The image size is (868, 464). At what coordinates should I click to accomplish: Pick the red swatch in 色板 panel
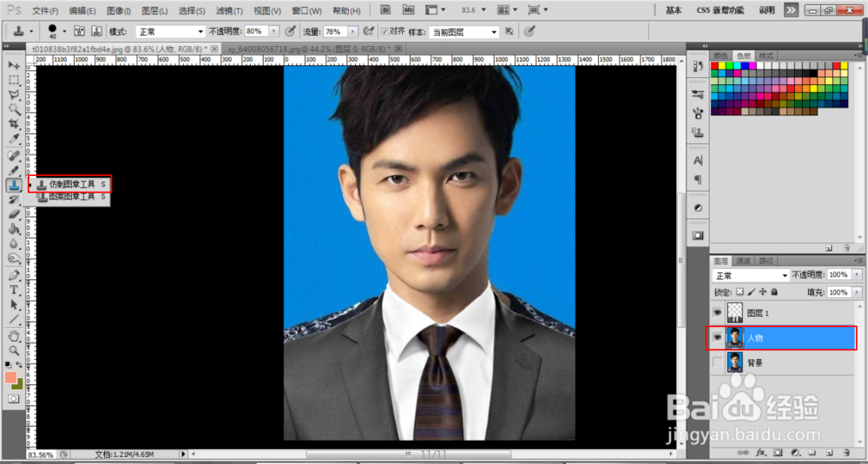click(714, 66)
